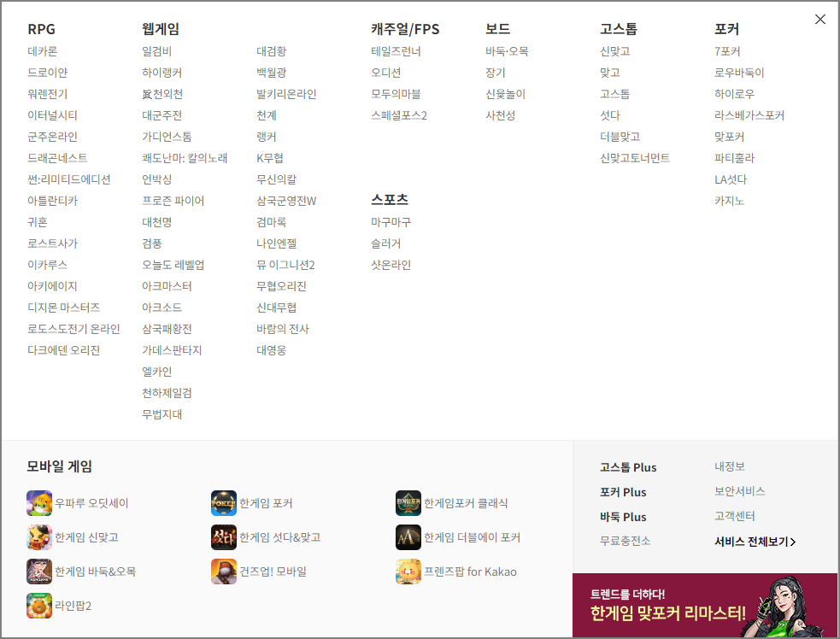The height and width of the screenshot is (639, 840).
Task: Select the RPG category heading
Action: [41, 29]
